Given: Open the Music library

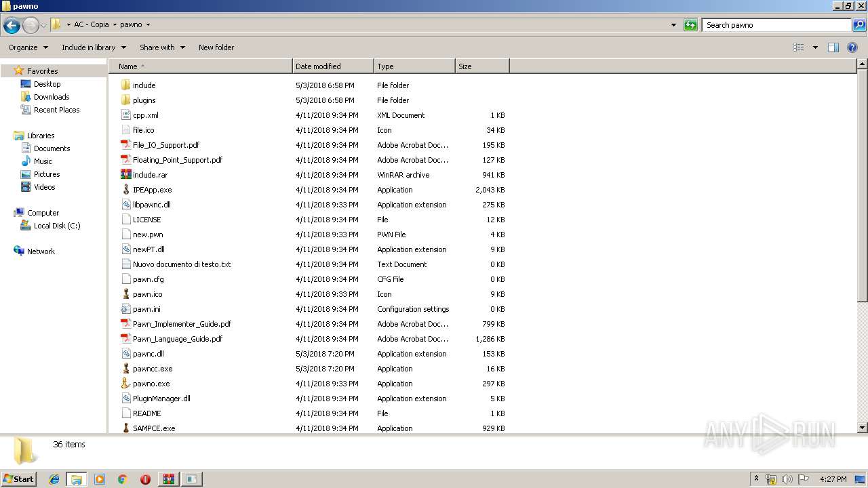Looking at the screenshot, I should pyautogui.click(x=43, y=161).
